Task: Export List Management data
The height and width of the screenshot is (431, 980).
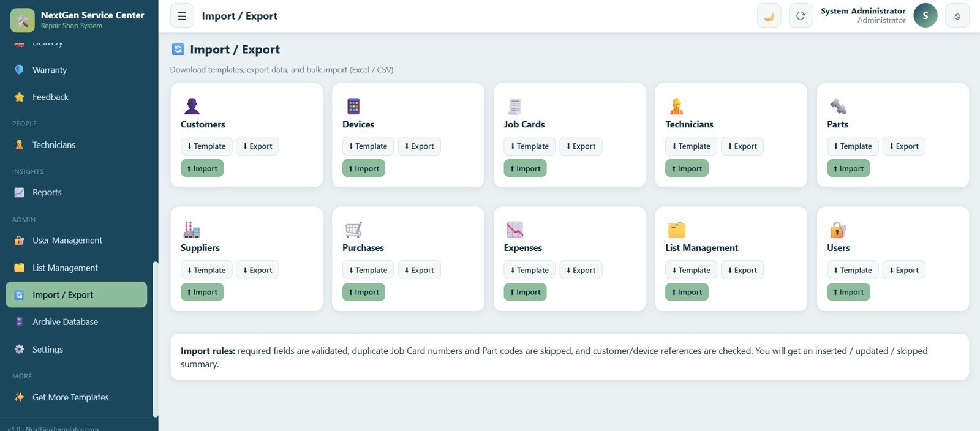Action: pos(742,270)
